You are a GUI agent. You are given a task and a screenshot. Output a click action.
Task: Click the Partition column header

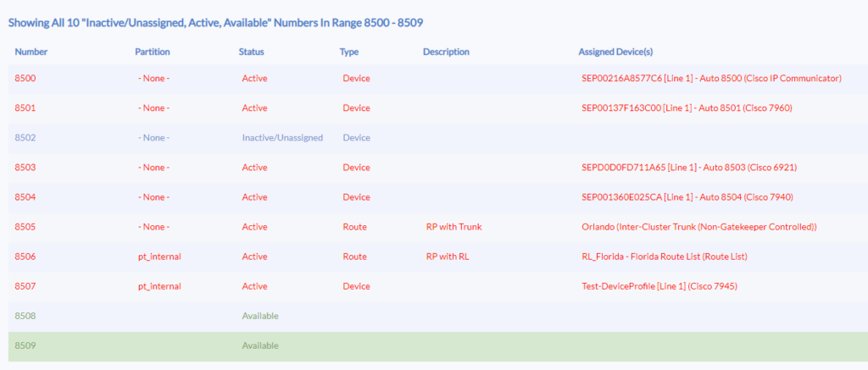tap(153, 52)
